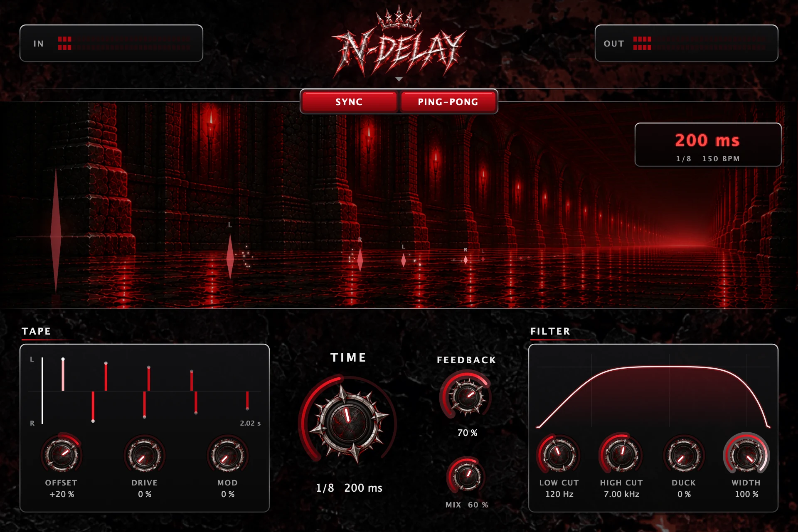Click the DUCK value 0 %
The width and height of the screenshot is (798, 532).
(684, 494)
